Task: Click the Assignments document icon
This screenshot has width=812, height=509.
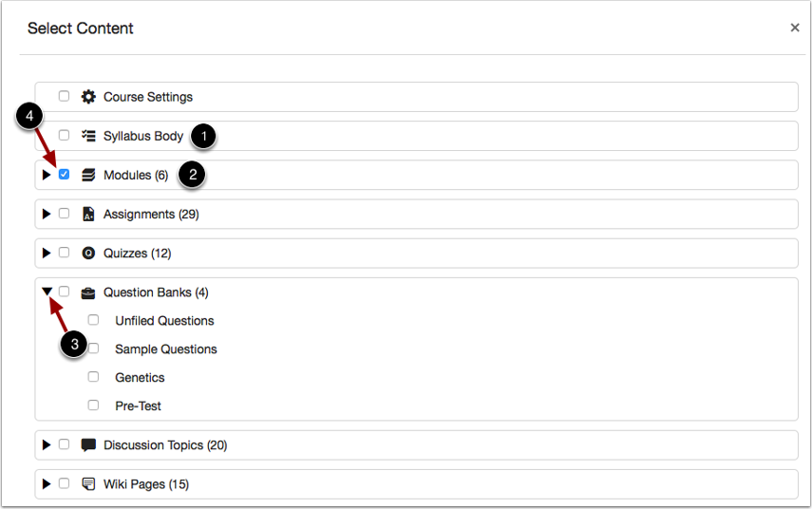Action: pos(88,214)
